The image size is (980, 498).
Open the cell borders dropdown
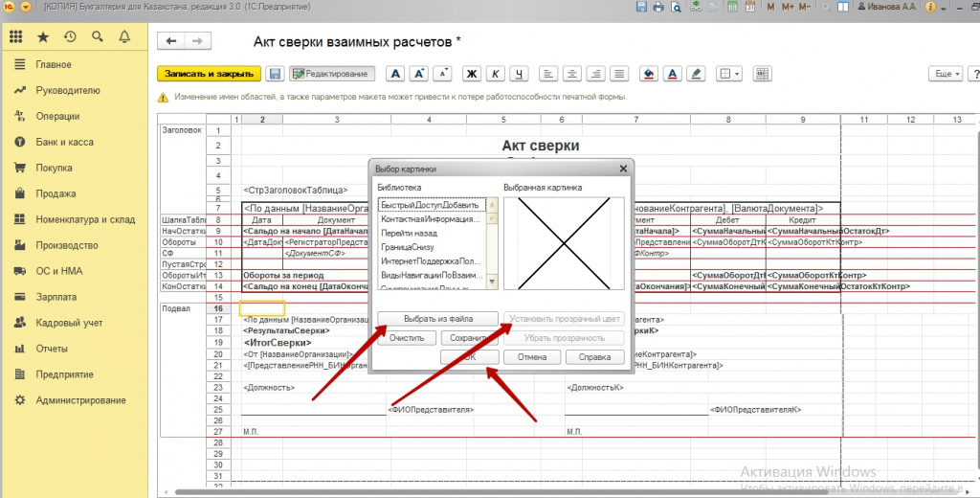tap(728, 74)
